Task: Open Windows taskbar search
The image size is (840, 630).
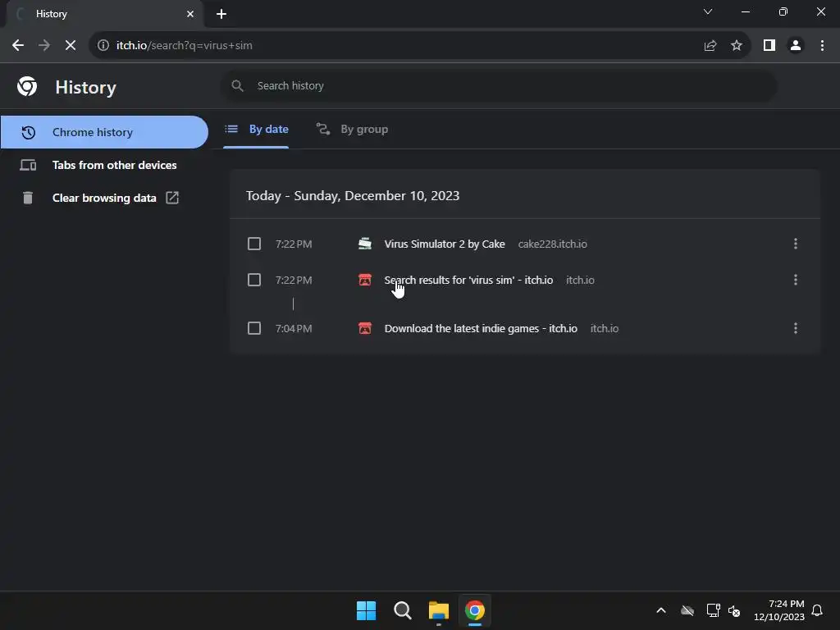Action: pyautogui.click(x=402, y=610)
